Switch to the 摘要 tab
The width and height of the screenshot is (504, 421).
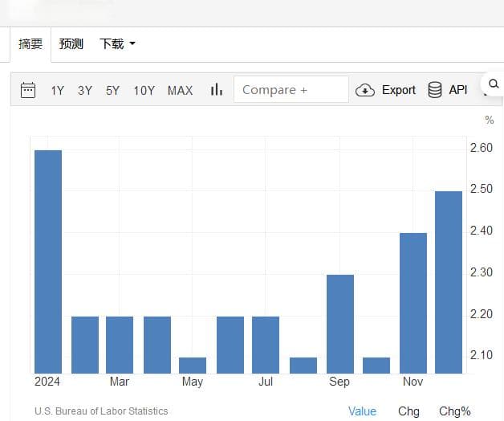30,44
